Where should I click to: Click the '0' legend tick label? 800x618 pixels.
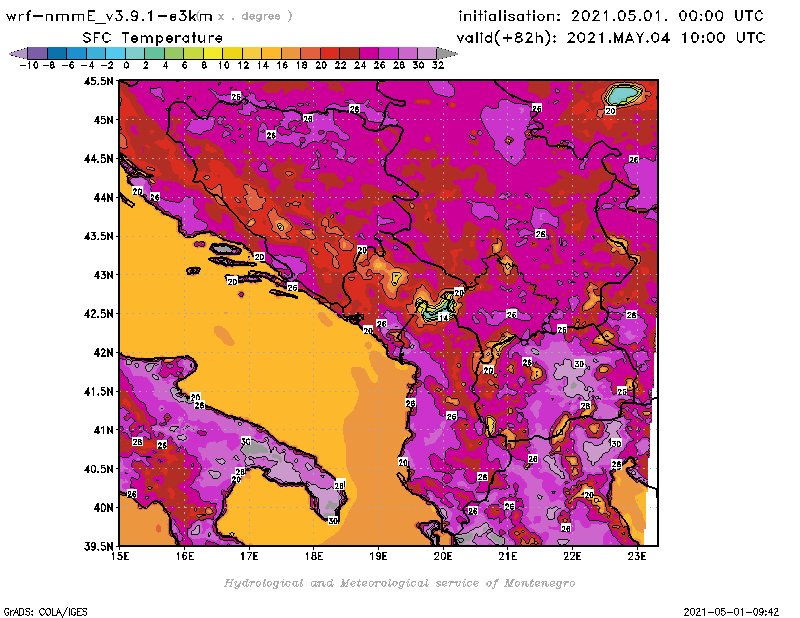126,65
